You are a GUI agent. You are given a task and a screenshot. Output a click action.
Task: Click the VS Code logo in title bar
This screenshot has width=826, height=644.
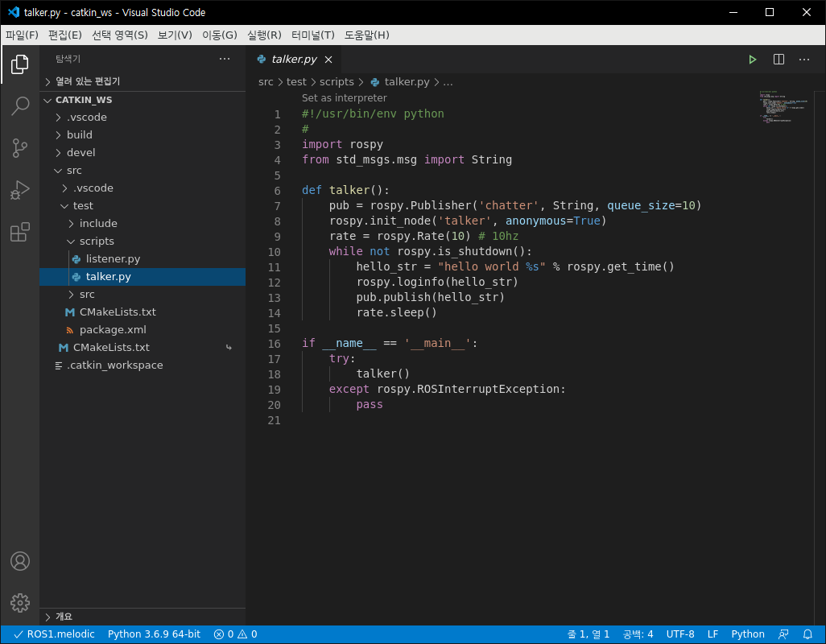click(x=14, y=11)
